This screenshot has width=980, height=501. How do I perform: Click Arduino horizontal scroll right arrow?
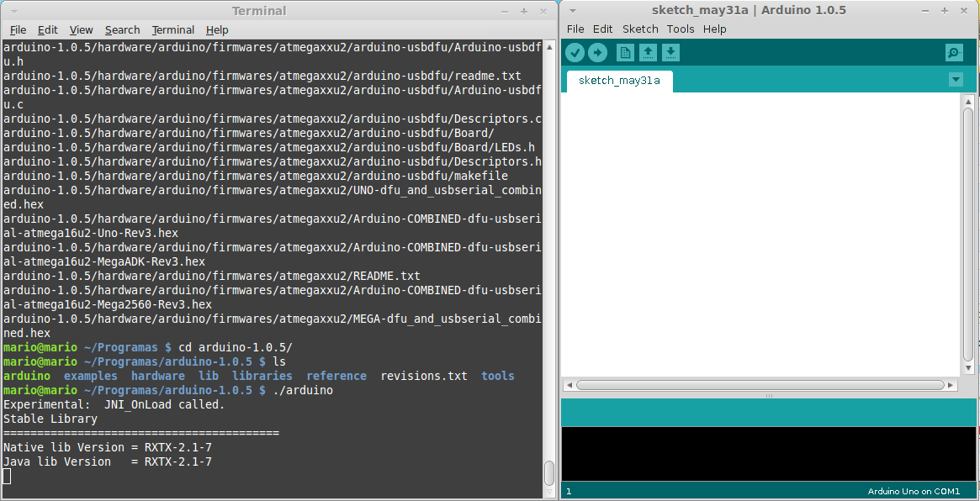(x=951, y=385)
